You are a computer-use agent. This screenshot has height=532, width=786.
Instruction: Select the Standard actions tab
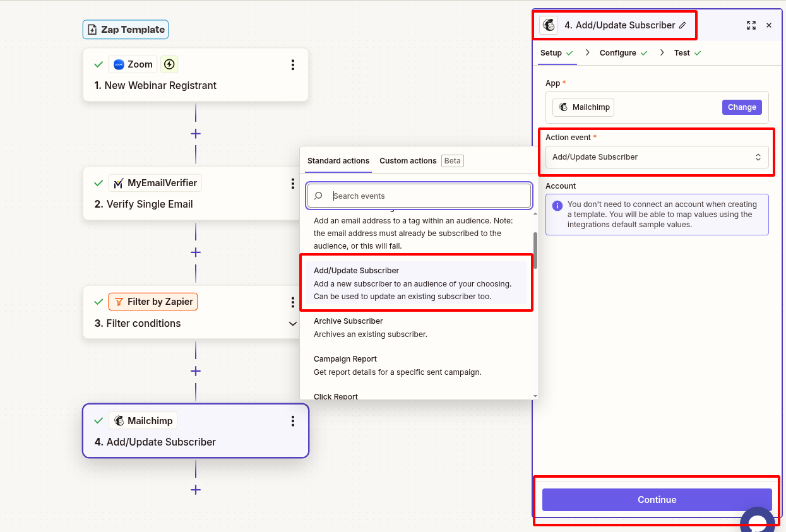tap(338, 161)
